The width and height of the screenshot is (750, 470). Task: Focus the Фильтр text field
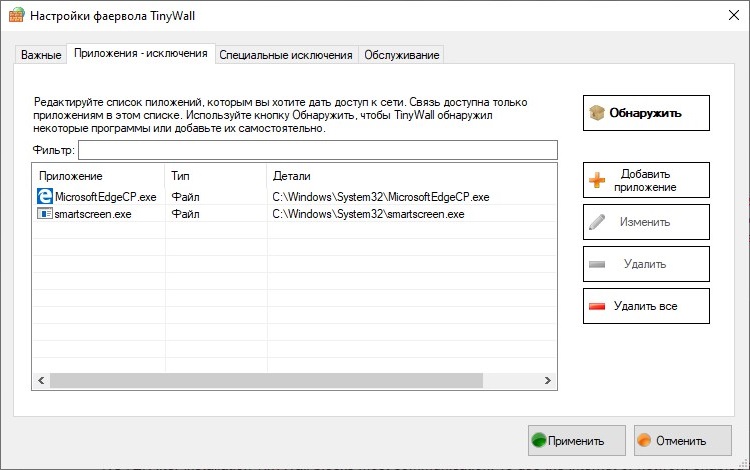[x=317, y=150]
